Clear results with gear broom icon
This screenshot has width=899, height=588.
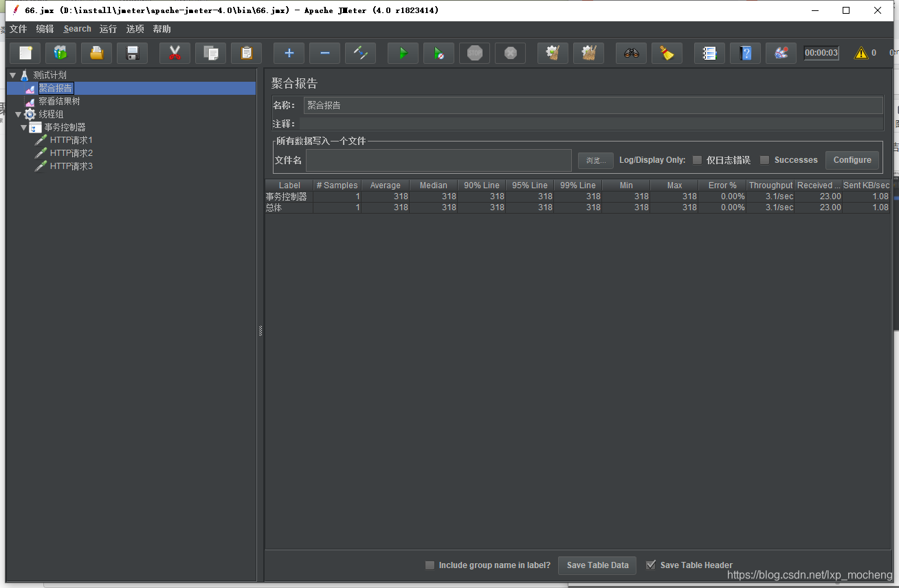[x=553, y=53]
